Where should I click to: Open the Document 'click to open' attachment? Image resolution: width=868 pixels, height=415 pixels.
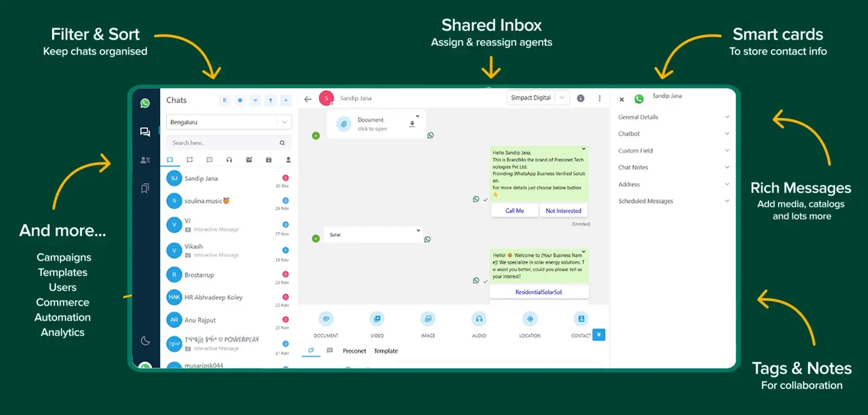(372, 124)
